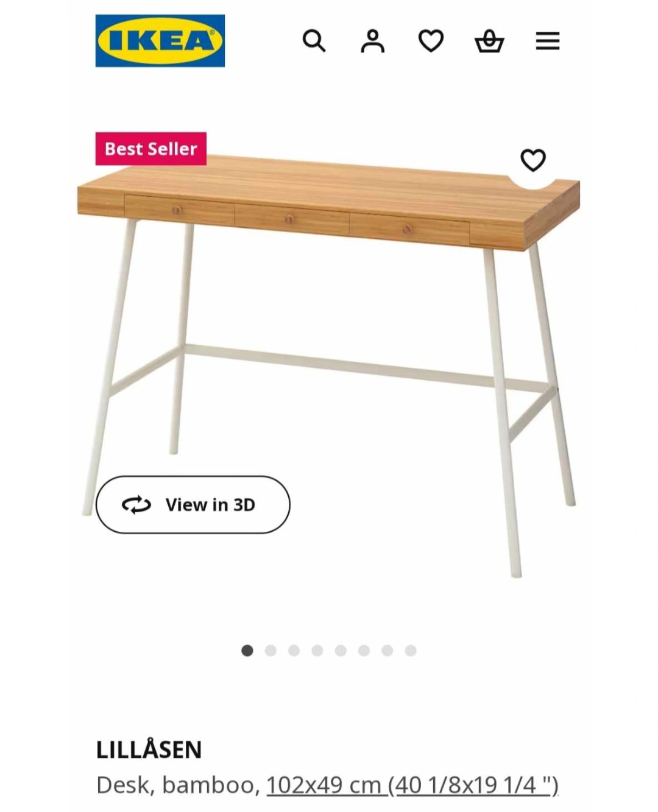
Task: Select the fourth carousel dot
Action: click(317, 651)
